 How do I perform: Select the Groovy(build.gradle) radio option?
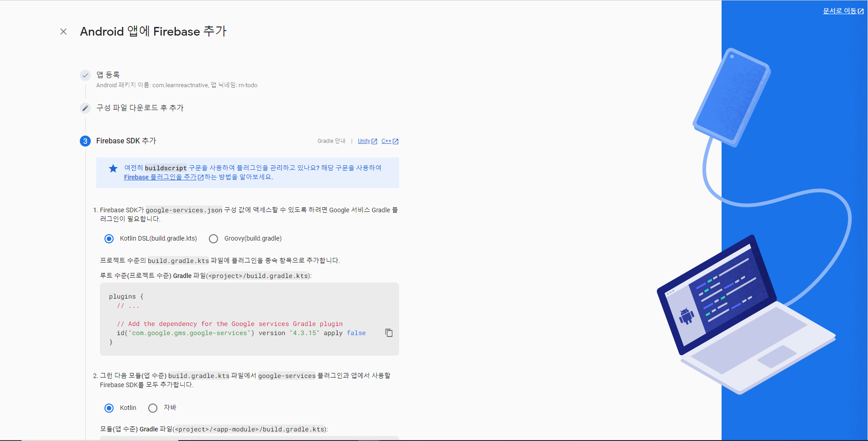pyautogui.click(x=213, y=239)
